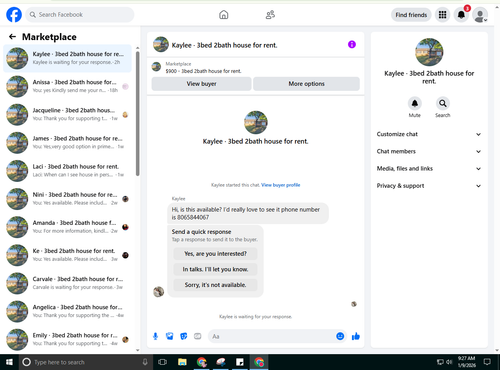Image resolution: width=500 pixels, height=370 pixels.
Task: Click the network icon in the system tray
Action: point(440,362)
